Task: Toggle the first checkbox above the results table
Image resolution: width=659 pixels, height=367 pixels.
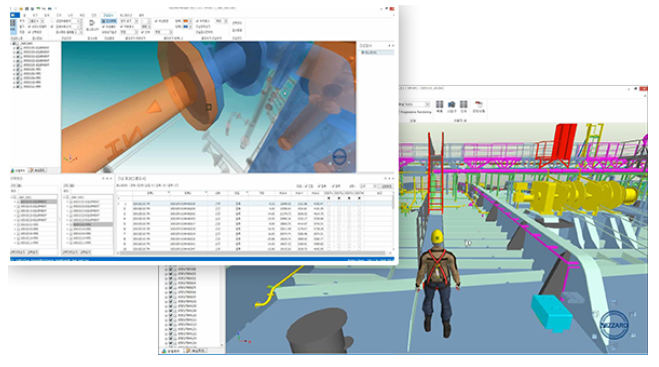Action: pos(306,186)
